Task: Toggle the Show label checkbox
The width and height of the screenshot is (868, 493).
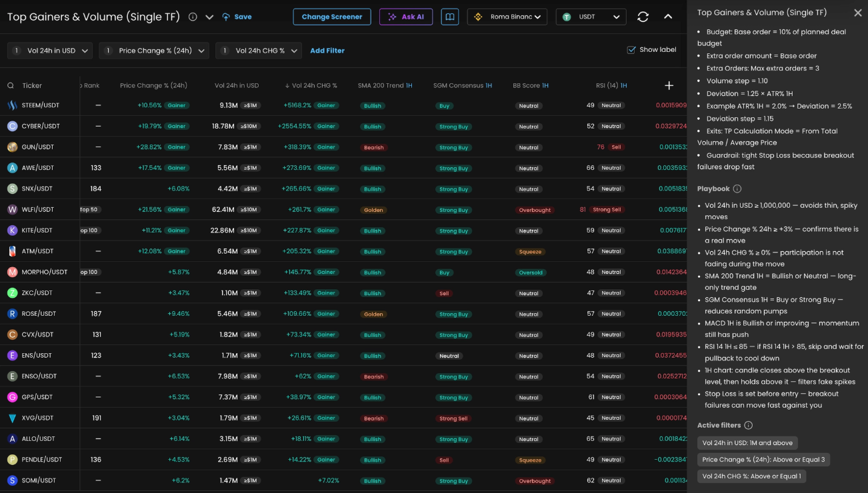Action: [631, 50]
